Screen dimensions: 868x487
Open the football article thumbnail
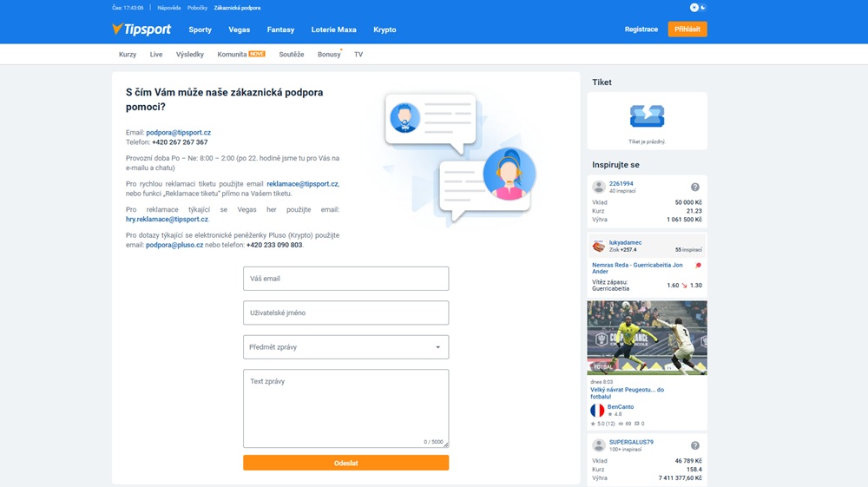[x=647, y=338]
